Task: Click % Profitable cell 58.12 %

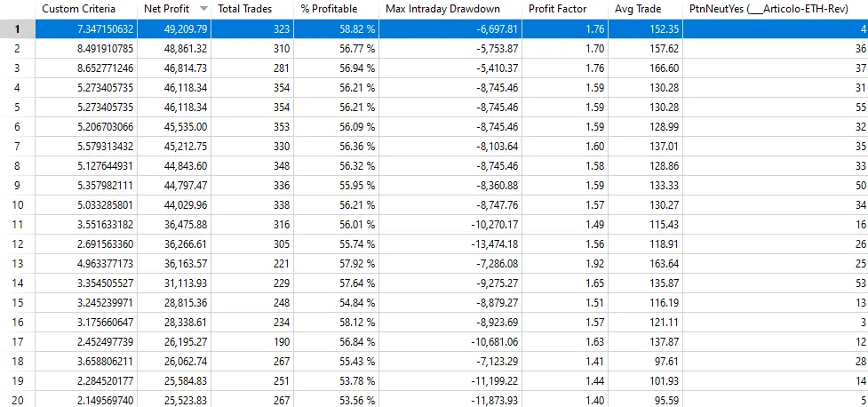Action: (336, 323)
